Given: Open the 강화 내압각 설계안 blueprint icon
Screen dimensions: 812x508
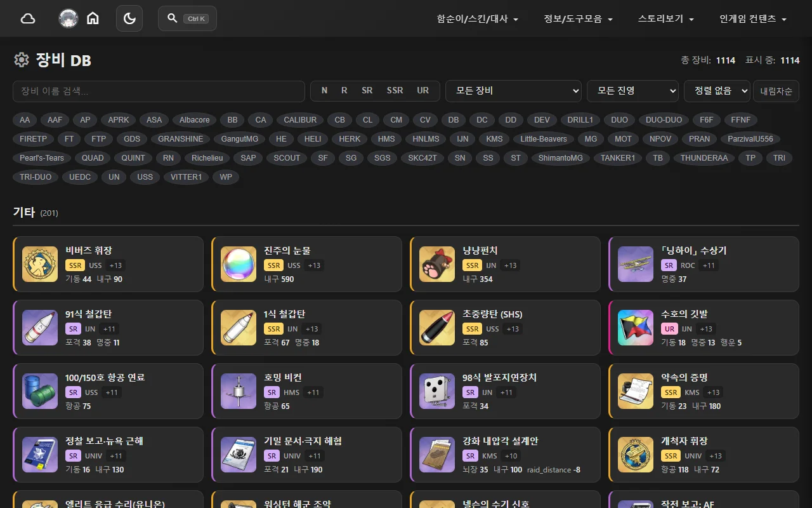Looking at the screenshot, I should pos(437,455).
